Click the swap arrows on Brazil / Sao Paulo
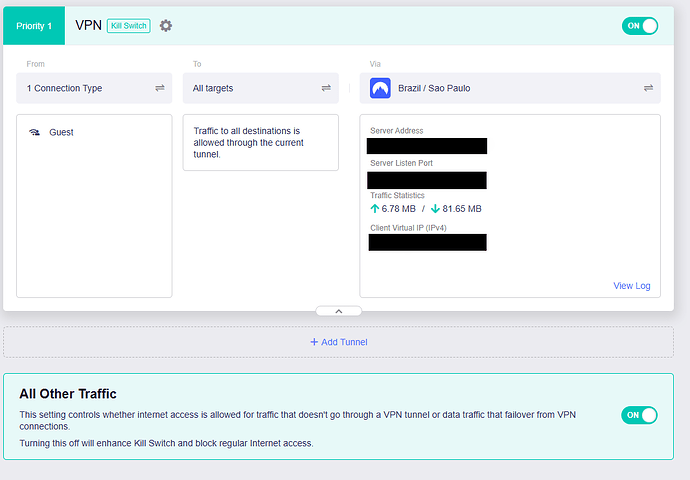This screenshot has height=480, width=690. [649, 88]
